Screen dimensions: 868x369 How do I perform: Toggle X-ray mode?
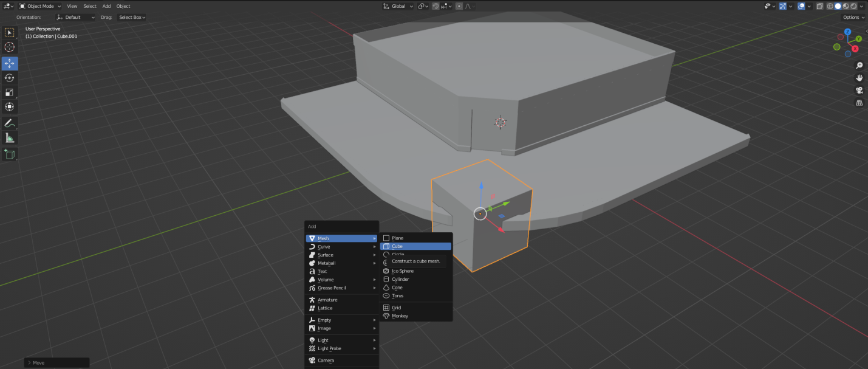click(820, 6)
